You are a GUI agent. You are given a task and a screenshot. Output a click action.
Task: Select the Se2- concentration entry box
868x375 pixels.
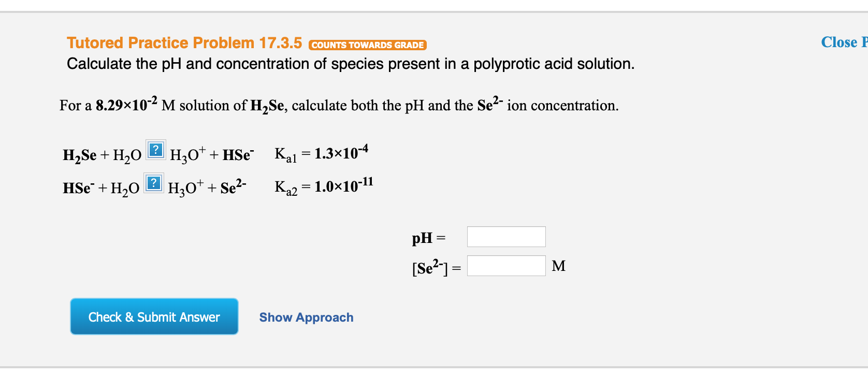click(506, 265)
